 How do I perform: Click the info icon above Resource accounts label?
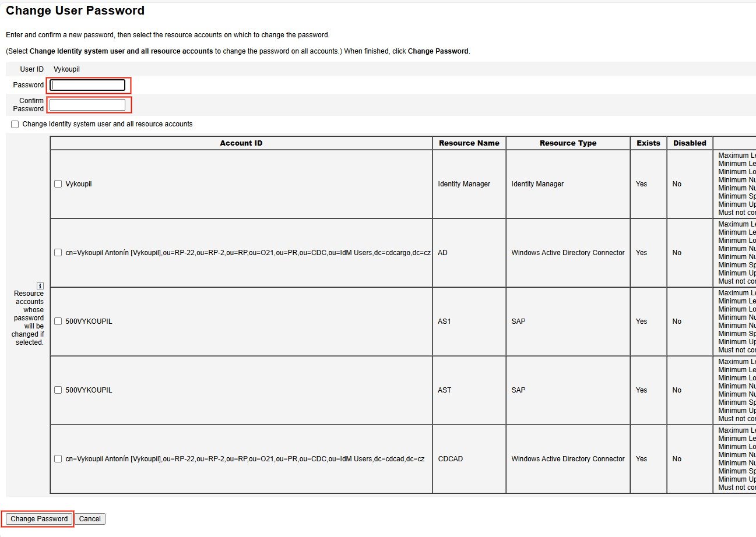pyautogui.click(x=40, y=285)
